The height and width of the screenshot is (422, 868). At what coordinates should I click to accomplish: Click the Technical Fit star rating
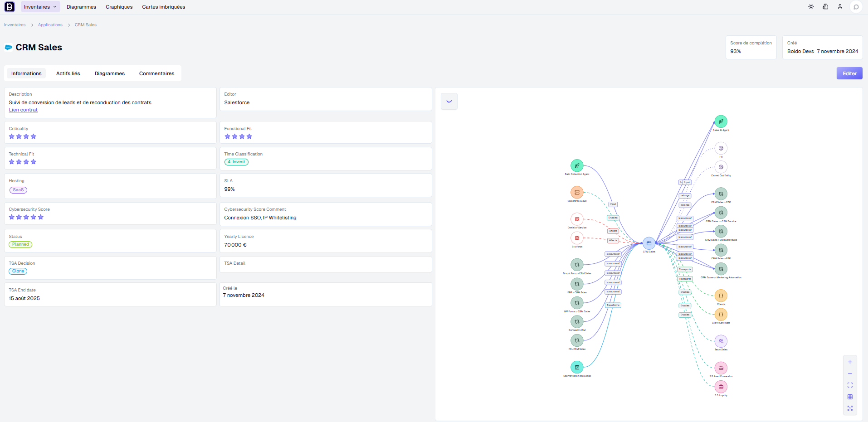pos(23,162)
